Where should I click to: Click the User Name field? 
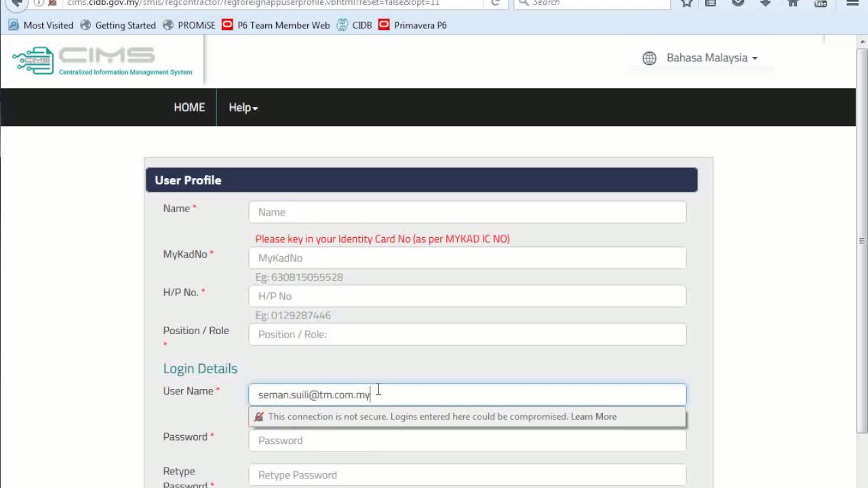(x=467, y=394)
